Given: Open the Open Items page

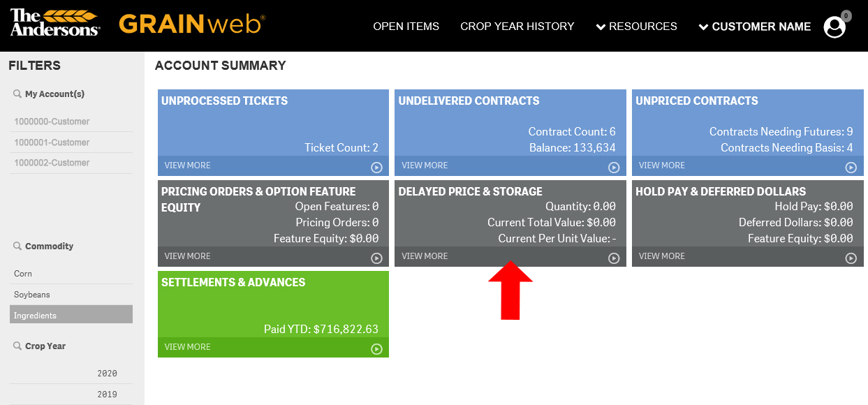Looking at the screenshot, I should [x=406, y=27].
